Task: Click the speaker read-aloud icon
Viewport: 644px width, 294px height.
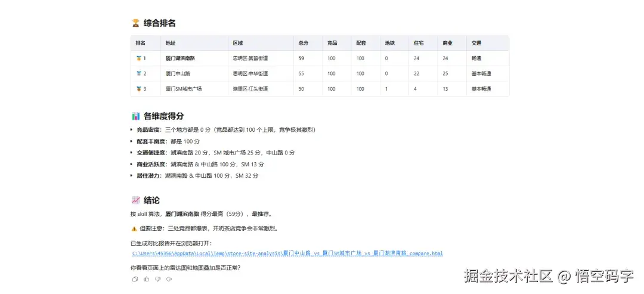Action: pyautogui.click(x=169, y=279)
